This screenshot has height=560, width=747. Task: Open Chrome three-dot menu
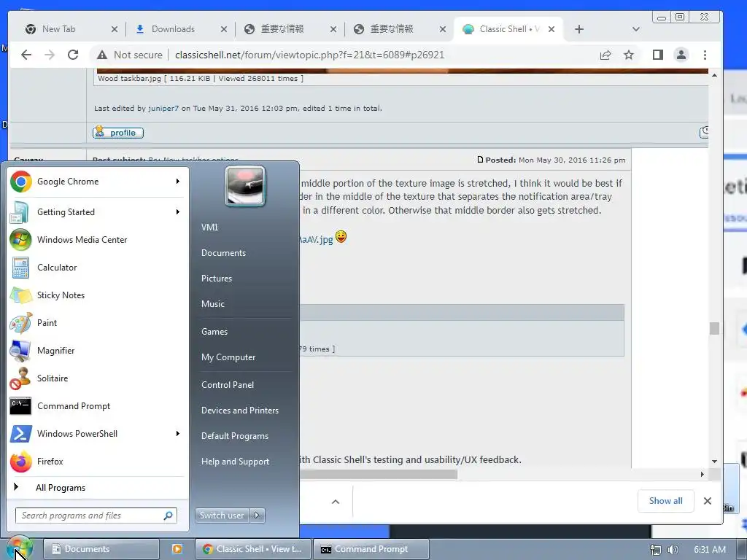[705, 55]
